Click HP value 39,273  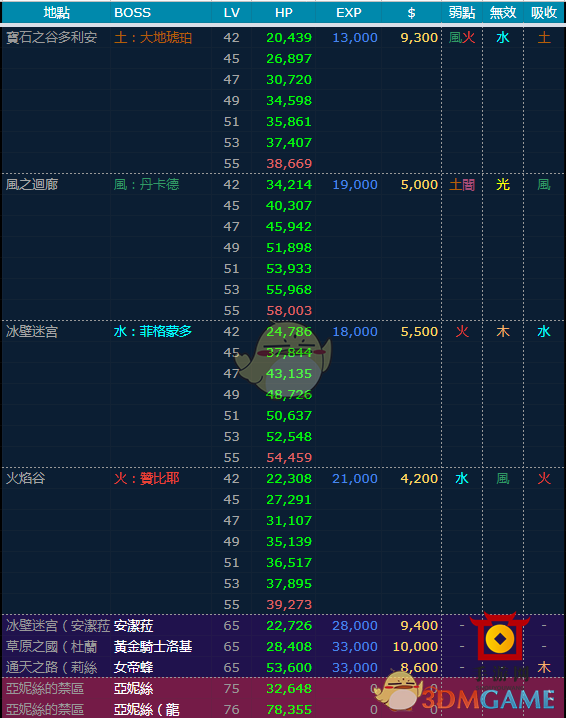click(289, 604)
